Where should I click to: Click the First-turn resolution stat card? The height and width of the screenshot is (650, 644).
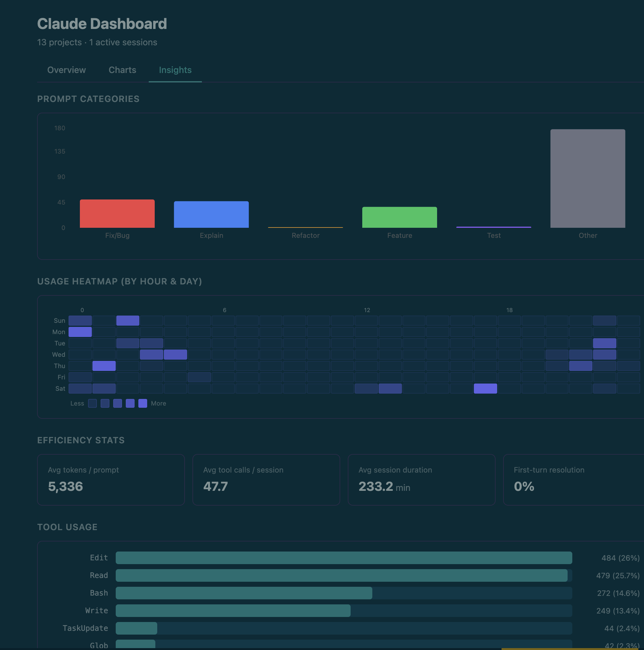pyautogui.click(x=573, y=479)
